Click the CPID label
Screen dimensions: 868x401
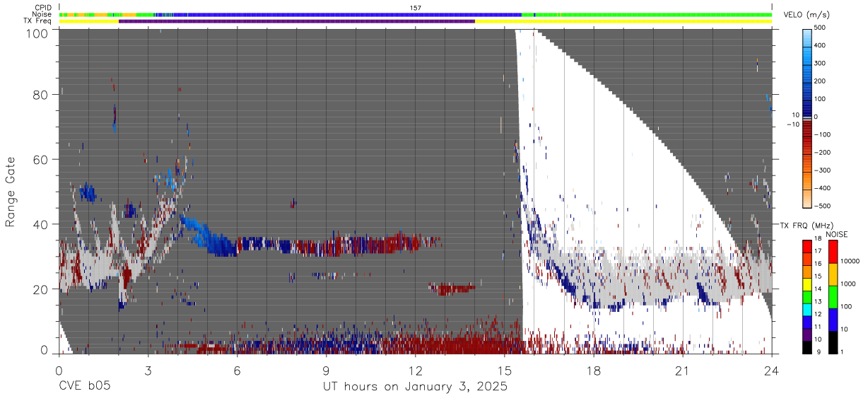point(43,8)
